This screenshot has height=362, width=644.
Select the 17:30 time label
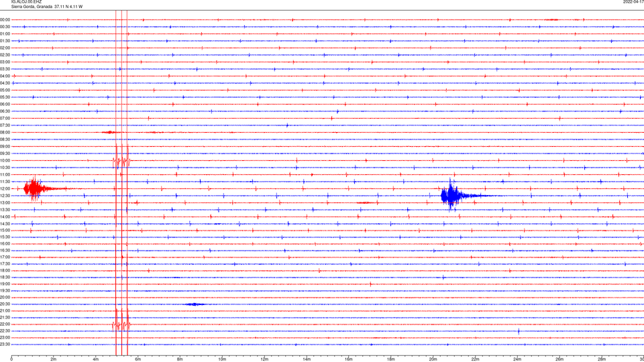click(x=5, y=263)
